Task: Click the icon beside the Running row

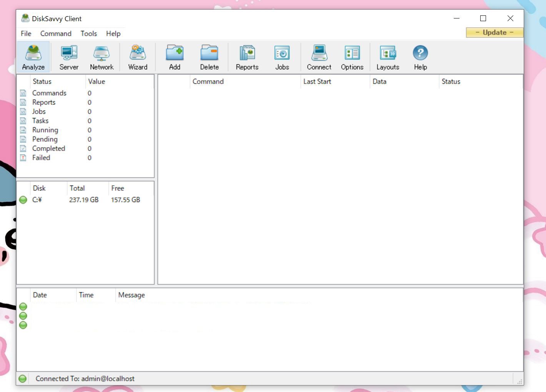Action: coord(23,130)
